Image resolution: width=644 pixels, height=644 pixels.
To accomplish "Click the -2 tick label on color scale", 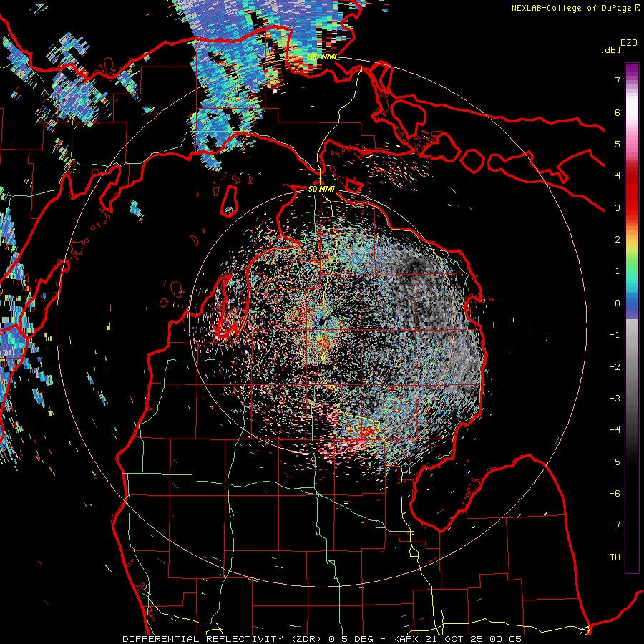I will [615, 367].
